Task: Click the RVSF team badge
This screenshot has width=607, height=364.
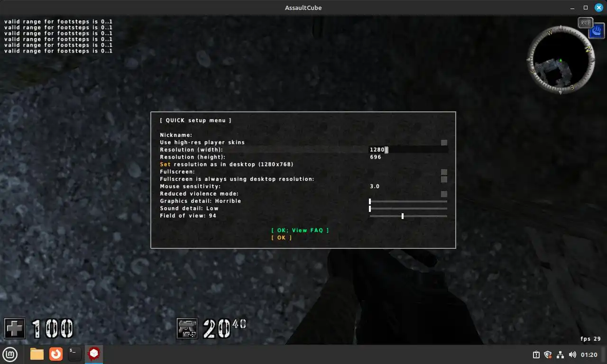Action: [x=586, y=23]
